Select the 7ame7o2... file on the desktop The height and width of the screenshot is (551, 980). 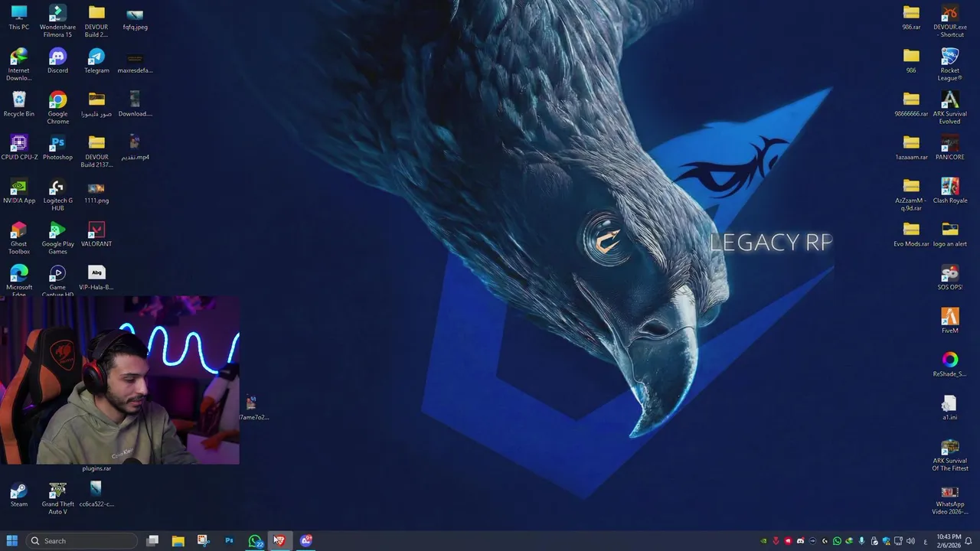pos(252,408)
